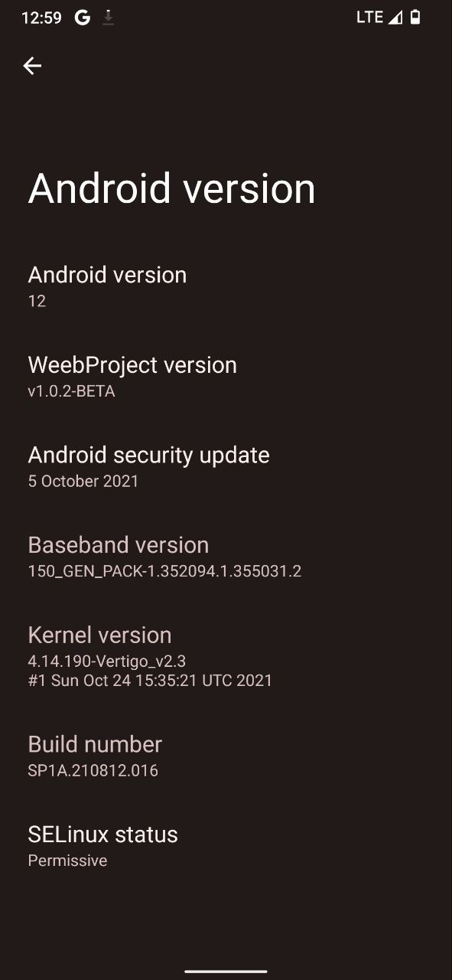Tap the back arrow icon
452x980 pixels.
point(32,66)
